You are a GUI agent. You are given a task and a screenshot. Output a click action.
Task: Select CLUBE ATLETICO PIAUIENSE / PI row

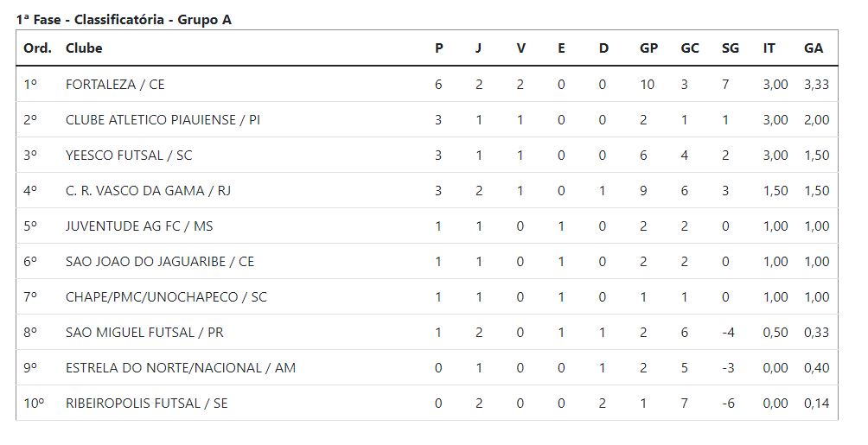(x=163, y=120)
